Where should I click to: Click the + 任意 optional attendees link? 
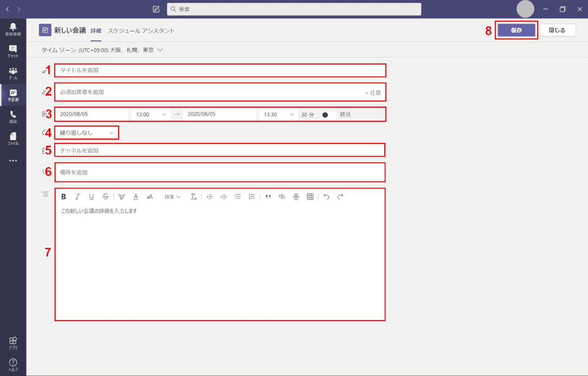[x=373, y=93]
